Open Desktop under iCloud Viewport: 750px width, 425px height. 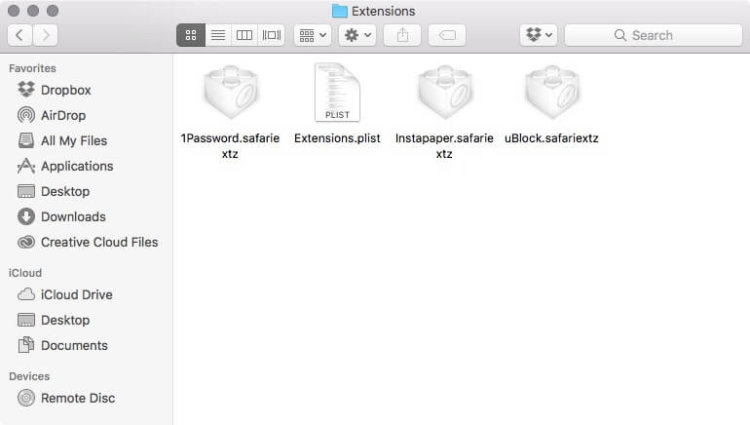54,320
